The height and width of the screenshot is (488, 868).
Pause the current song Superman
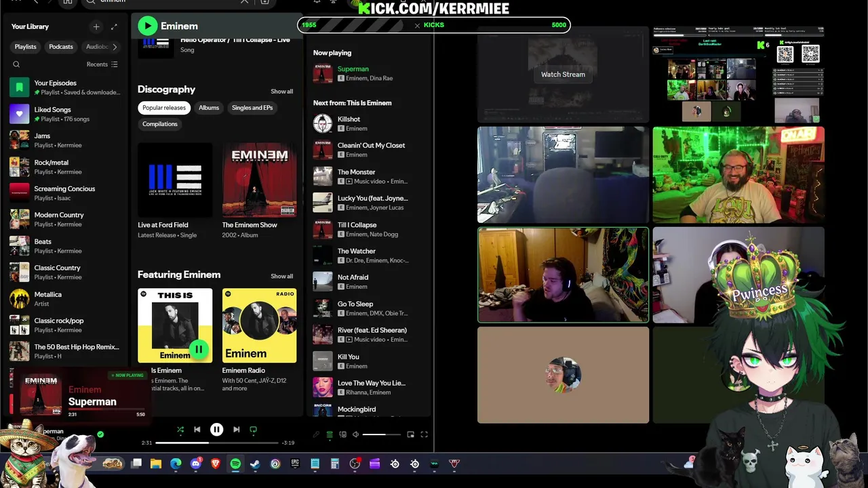click(x=216, y=430)
